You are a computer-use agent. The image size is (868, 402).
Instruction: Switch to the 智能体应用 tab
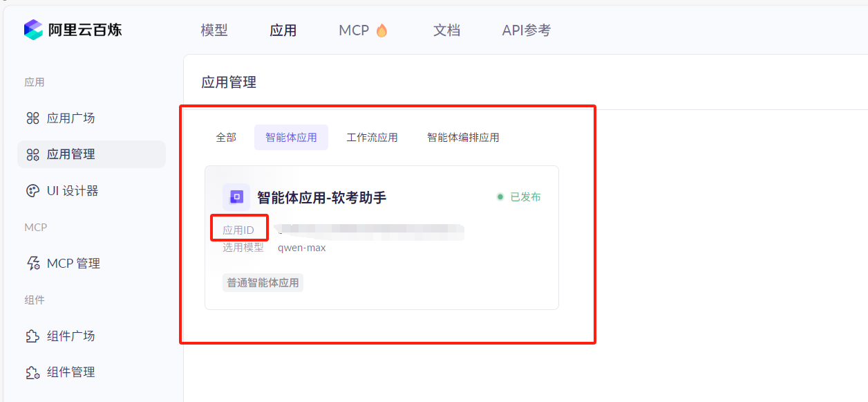[x=291, y=137]
